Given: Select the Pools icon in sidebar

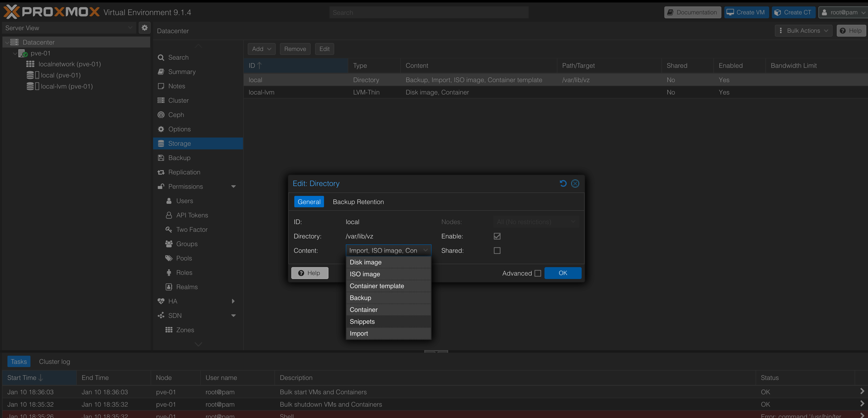Looking at the screenshot, I should pos(169,258).
